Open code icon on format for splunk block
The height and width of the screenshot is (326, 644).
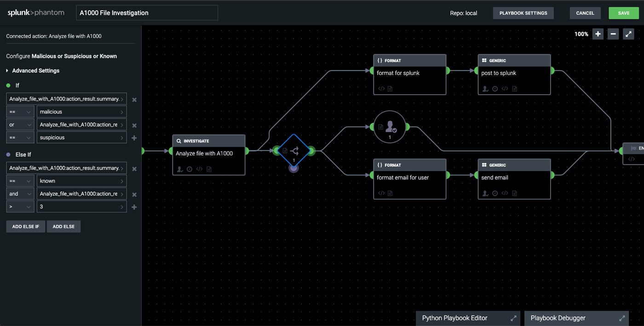click(x=381, y=89)
